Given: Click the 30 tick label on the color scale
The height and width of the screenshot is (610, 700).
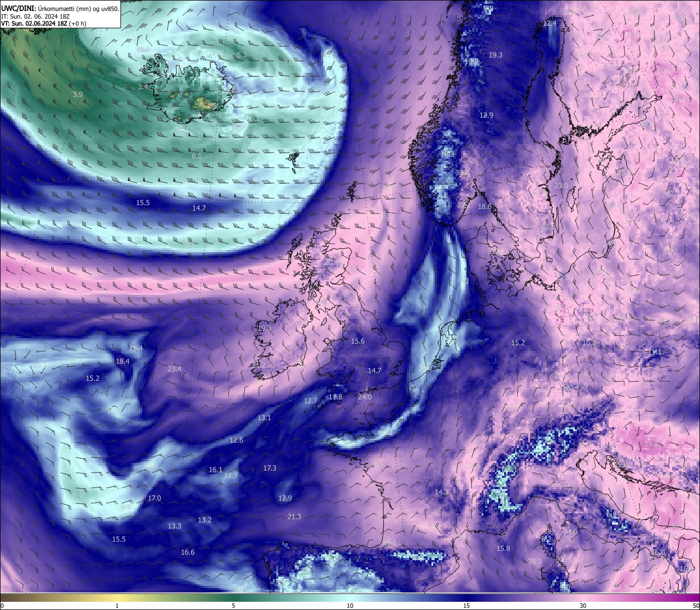Looking at the screenshot, I should pos(583,606).
